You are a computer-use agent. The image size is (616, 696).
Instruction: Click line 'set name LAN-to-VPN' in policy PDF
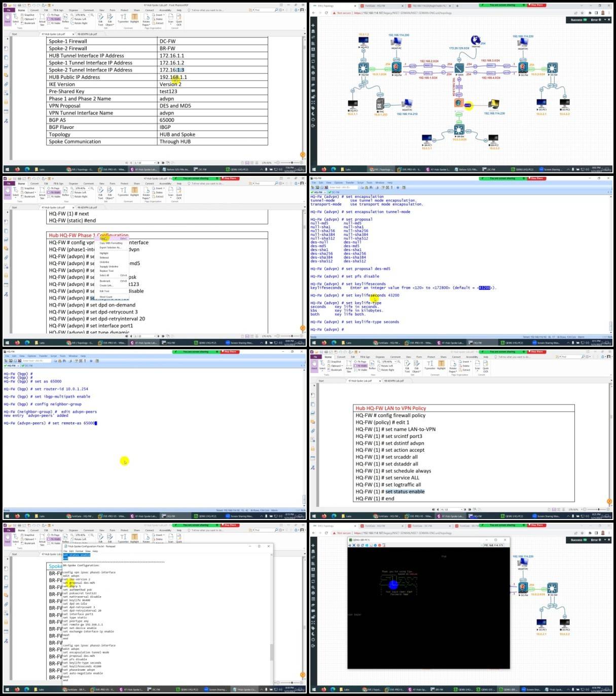coord(410,429)
